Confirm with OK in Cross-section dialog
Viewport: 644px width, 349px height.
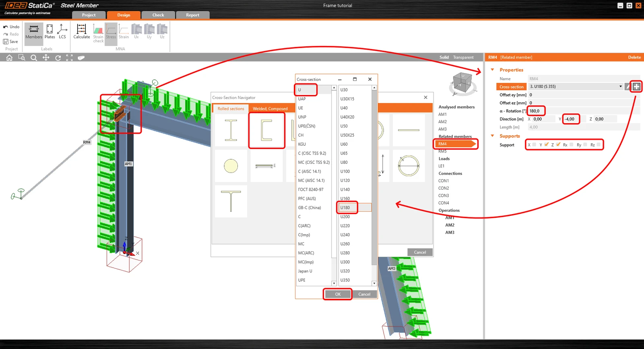(338, 294)
